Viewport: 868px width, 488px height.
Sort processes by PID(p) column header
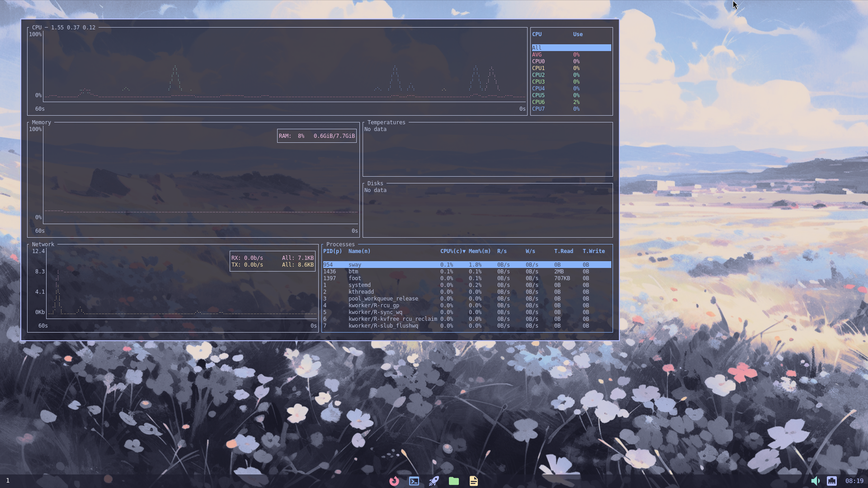[332, 251]
